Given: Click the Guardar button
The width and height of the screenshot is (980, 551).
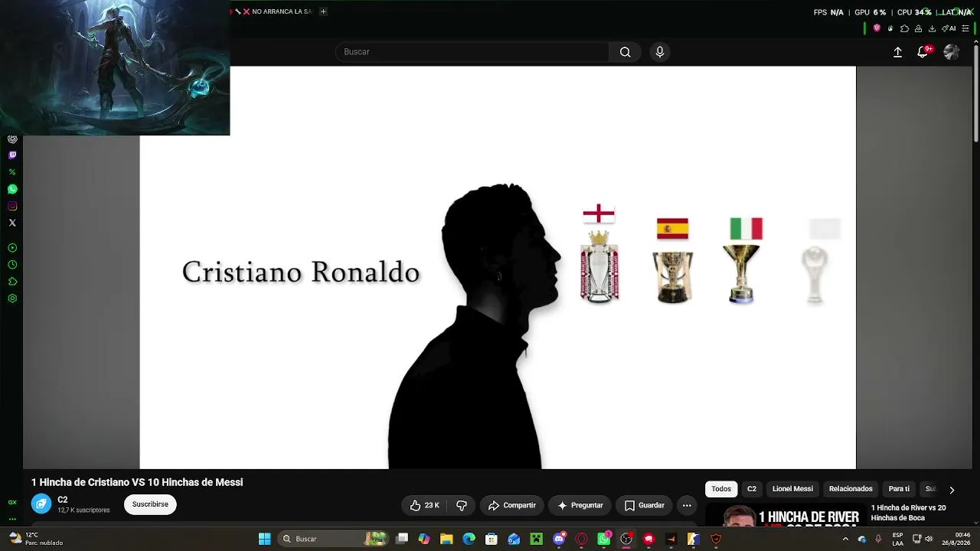Looking at the screenshot, I should tap(644, 505).
